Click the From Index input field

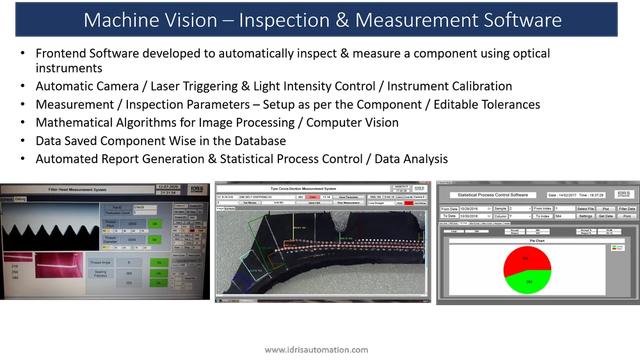coord(565,209)
